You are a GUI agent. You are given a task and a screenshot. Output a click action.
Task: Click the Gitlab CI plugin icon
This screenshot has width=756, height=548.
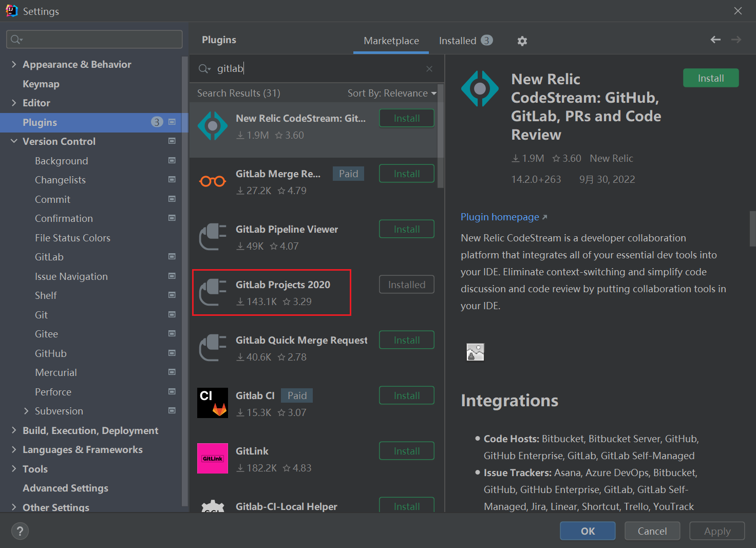(x=213, y=403)
